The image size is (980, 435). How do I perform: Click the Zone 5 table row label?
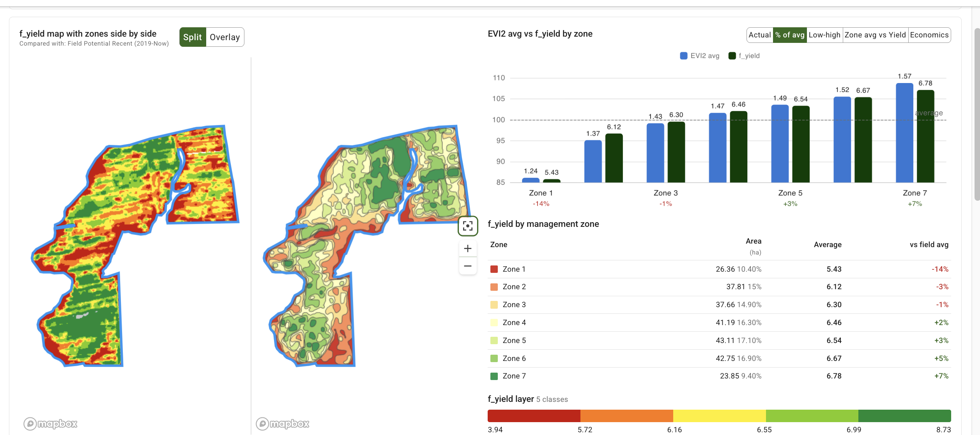click(514, 341)
